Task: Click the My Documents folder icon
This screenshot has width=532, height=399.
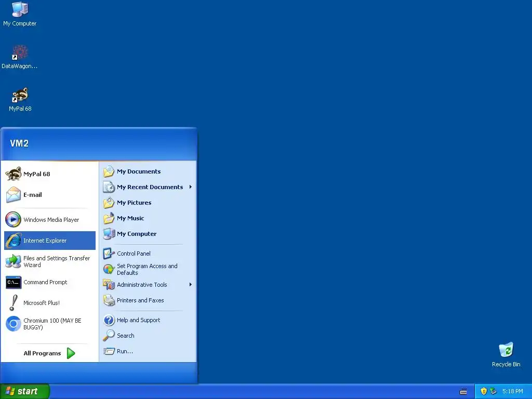Action: tap(109, 171)
